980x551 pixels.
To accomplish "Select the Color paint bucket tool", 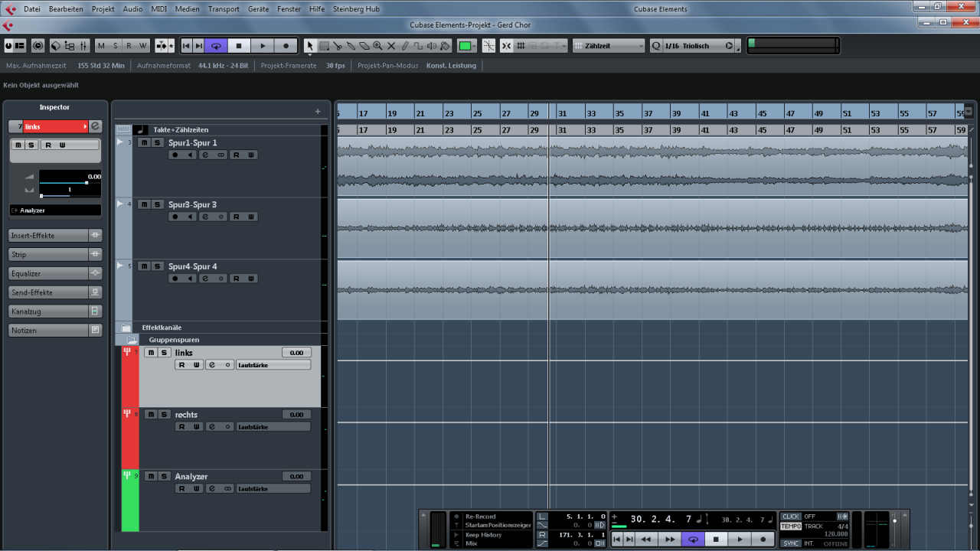I will coord(445,46).
